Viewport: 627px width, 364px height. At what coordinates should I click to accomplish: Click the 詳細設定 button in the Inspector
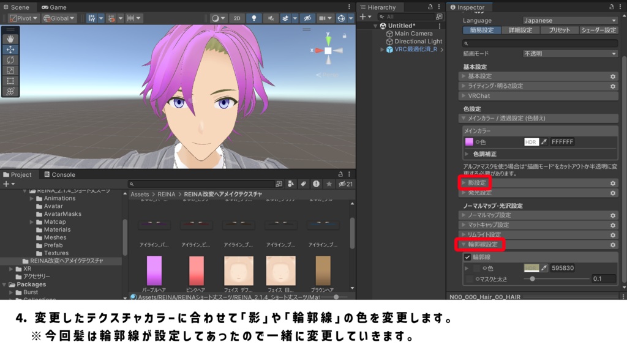point(519,29)
